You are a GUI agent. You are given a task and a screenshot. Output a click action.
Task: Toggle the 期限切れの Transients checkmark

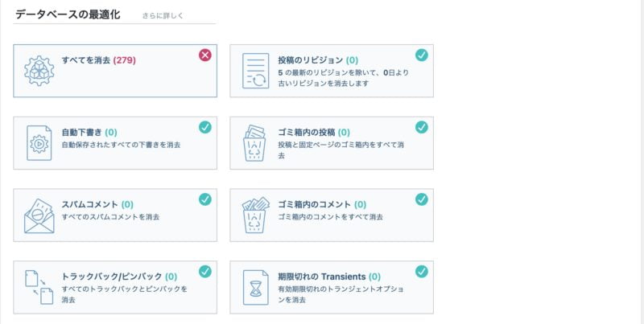422,271
